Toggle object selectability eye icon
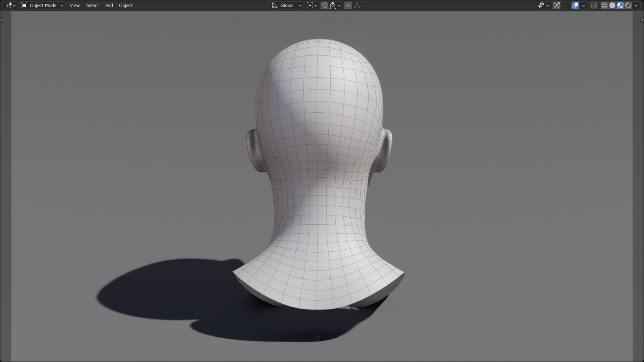Viewport: 644px width, 362px height. [542, 5]
